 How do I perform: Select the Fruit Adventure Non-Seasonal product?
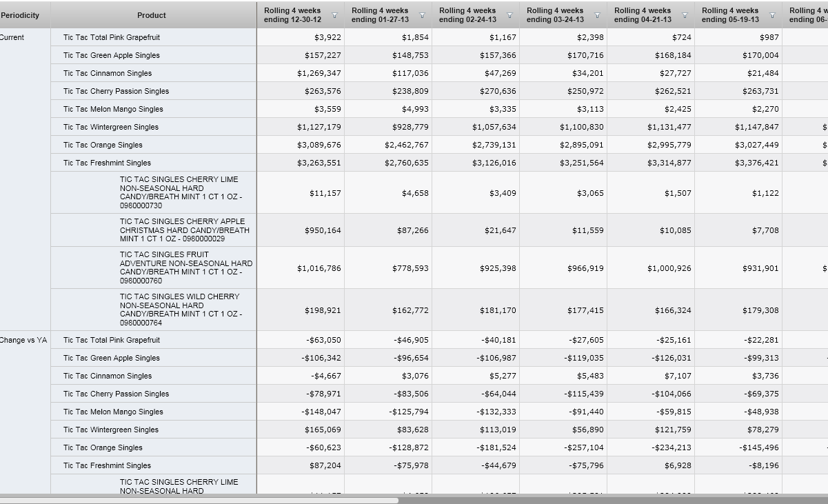pyautogui.click(x=186, y=268)
